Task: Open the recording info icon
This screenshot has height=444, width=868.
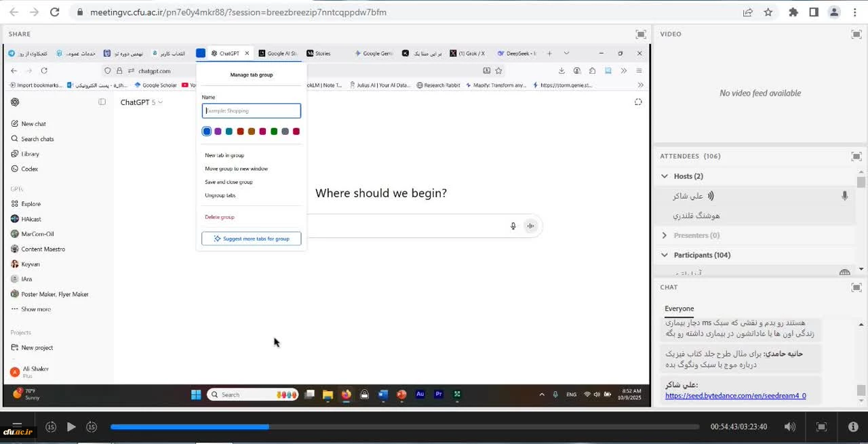Action: (x=853, y=427)
